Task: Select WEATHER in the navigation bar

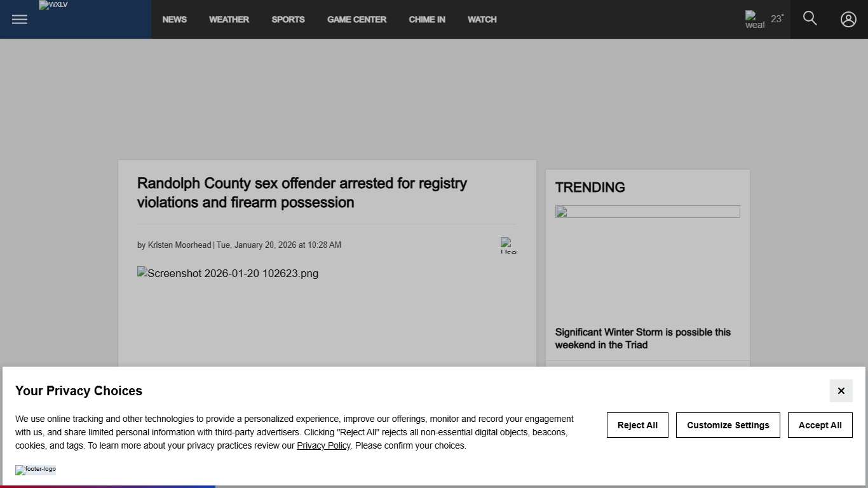Action: (229, 19)
